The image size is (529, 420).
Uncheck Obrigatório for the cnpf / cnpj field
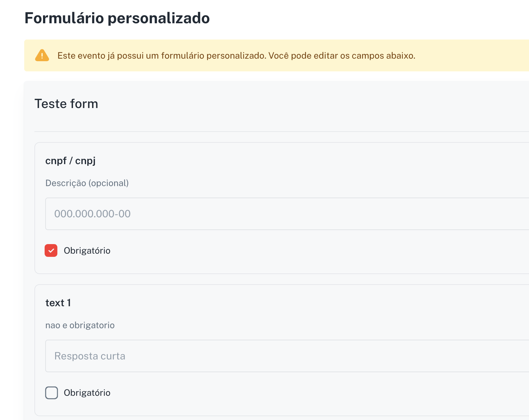51,250
